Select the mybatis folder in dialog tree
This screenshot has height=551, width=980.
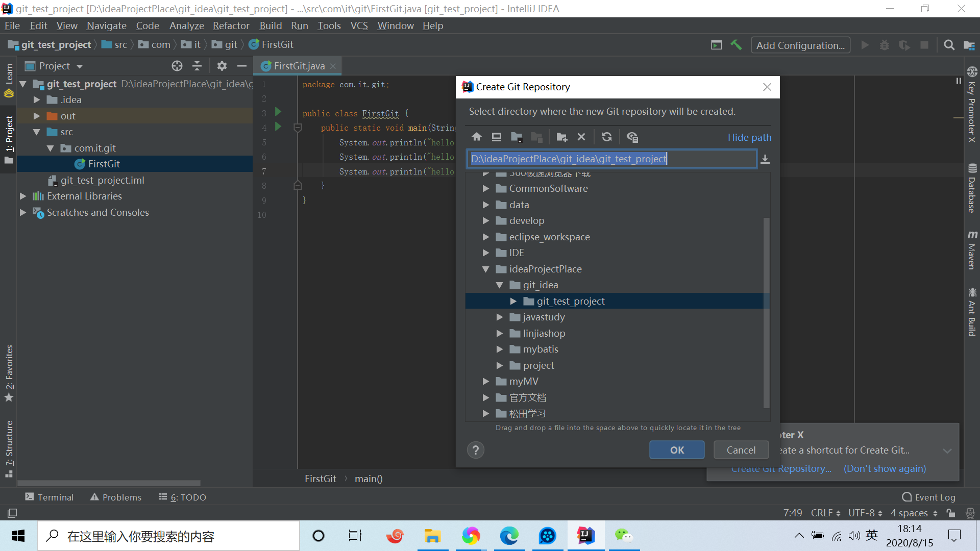(541, 349)
